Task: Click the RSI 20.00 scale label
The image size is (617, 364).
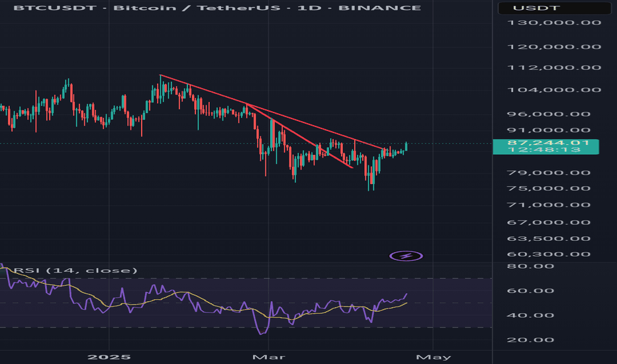Action: (530, 340)
